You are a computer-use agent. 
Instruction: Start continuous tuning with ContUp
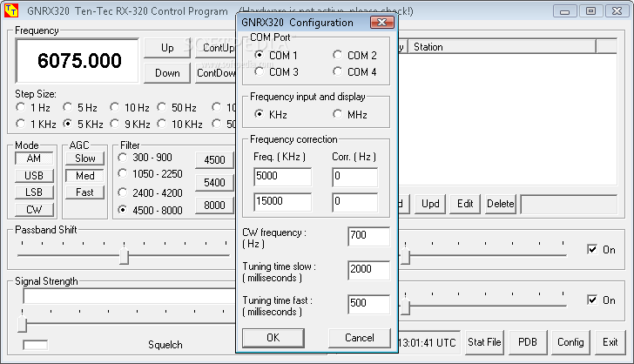[215, 48]
